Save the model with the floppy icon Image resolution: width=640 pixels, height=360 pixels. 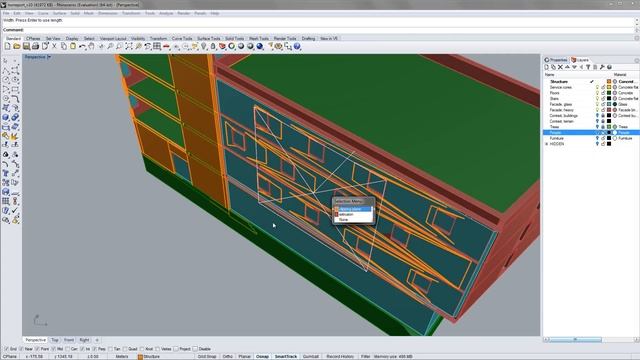click(x=26, y=47)
